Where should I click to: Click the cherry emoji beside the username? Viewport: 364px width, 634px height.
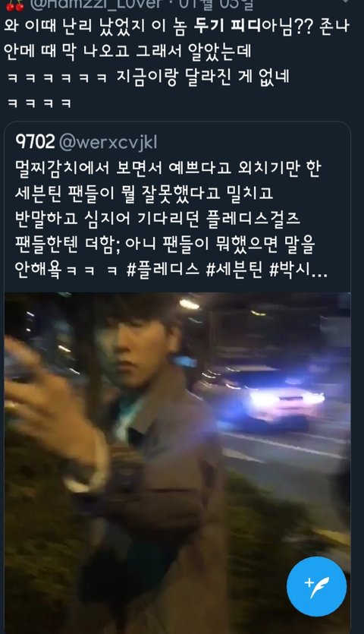tap(15, 5)
